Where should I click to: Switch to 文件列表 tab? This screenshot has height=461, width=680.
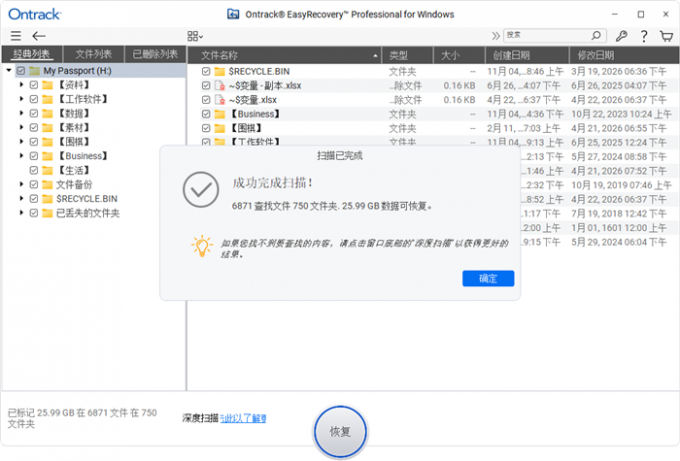click(x=94, y=54)
